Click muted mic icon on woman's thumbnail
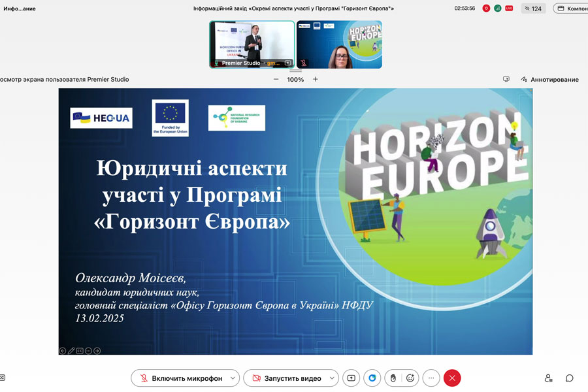The width and height of the screenshot is (588, 392). (x=303, y=63)
